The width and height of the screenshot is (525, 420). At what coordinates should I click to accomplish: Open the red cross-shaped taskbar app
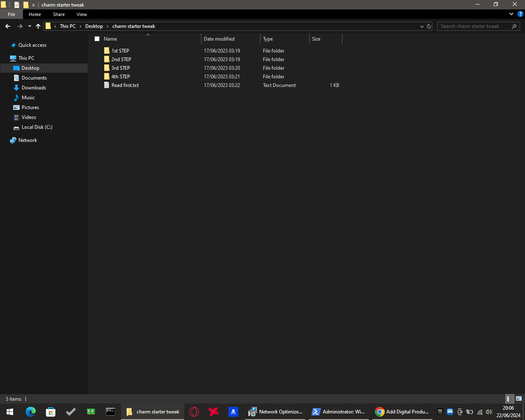pyautogui.click(x=214, y=412)
